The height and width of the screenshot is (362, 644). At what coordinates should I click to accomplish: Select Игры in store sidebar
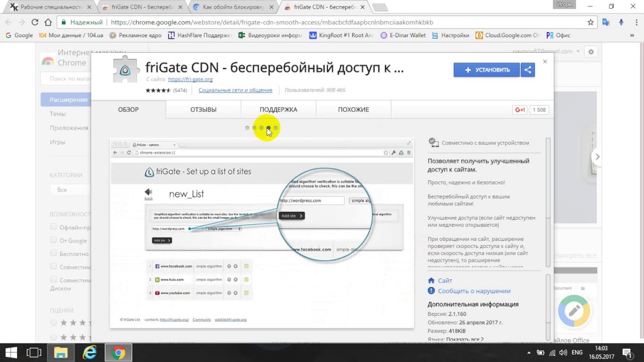coord(58,142)
